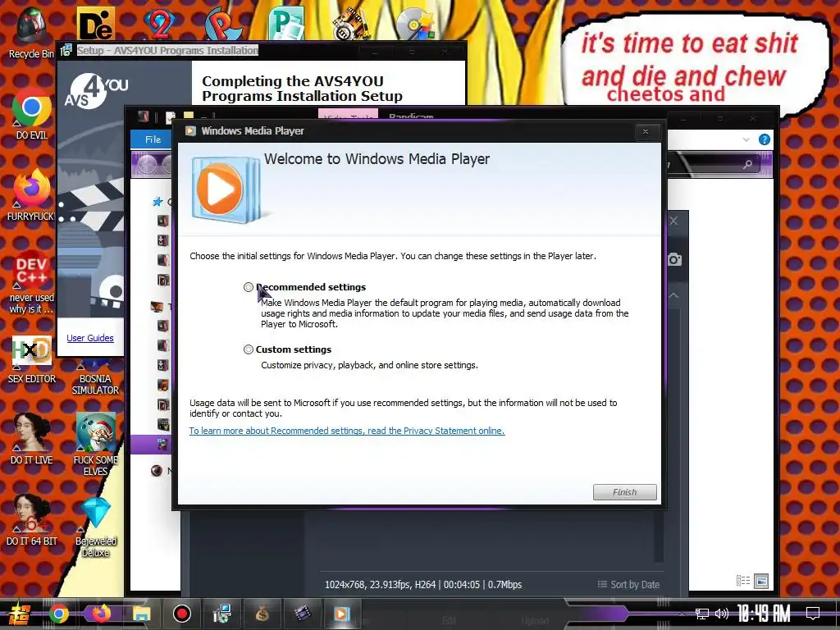Open the BOSNIA SIMULATOR desktop shortcut
Viewport: 840px width, 630px height.
95,378
